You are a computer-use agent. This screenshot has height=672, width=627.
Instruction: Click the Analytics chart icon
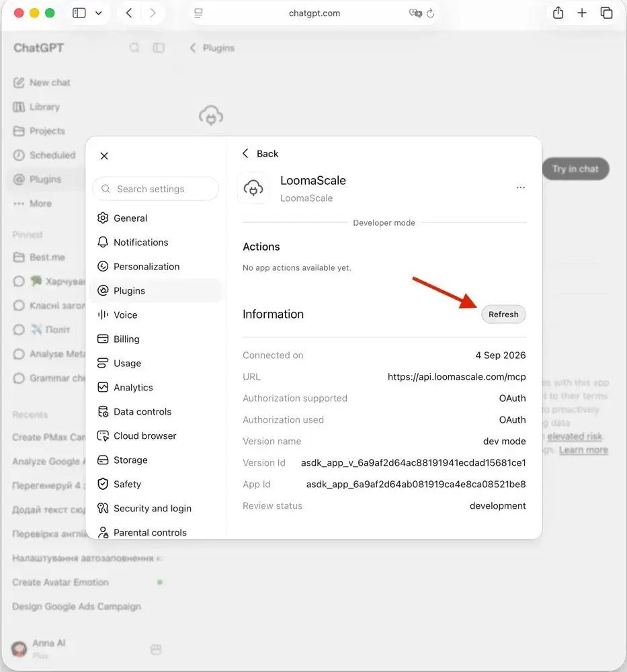pyautogui.click(x=103, y=388)
